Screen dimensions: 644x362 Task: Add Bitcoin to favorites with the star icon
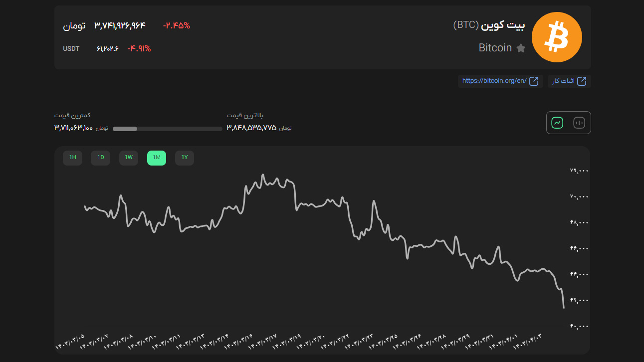[x=521, y=48]
